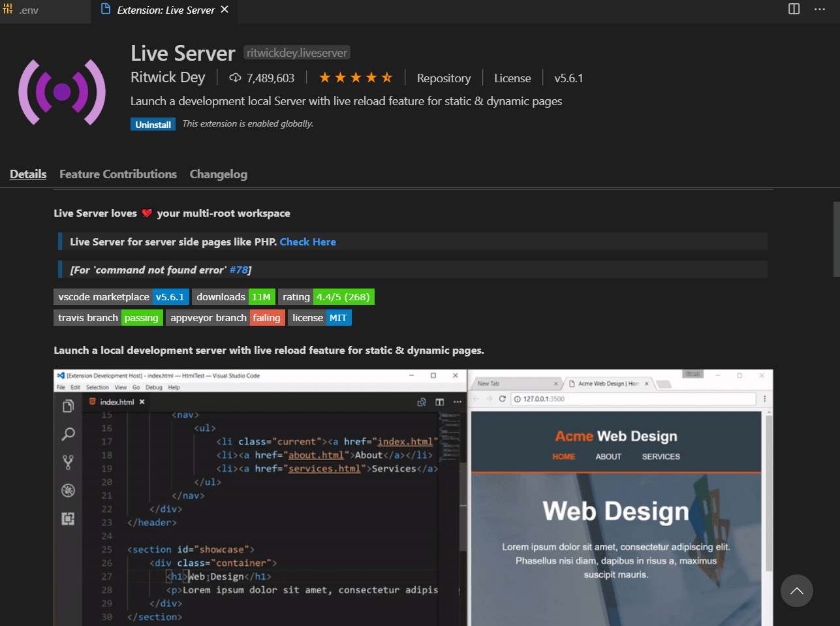The height and width of the screenshot is (626, 840).
Task: Click the appveyor branch failing badge
Action: [x=225, y=318]
